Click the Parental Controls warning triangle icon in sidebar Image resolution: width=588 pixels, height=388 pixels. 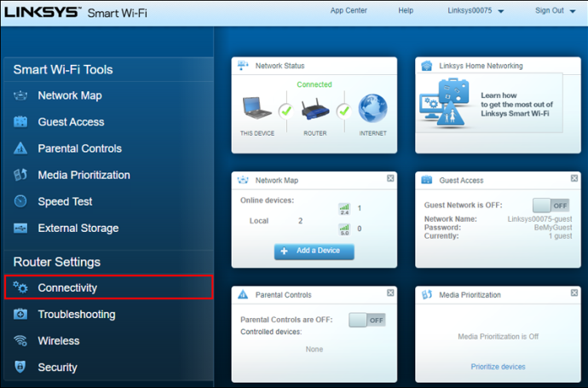pos(20,148)
